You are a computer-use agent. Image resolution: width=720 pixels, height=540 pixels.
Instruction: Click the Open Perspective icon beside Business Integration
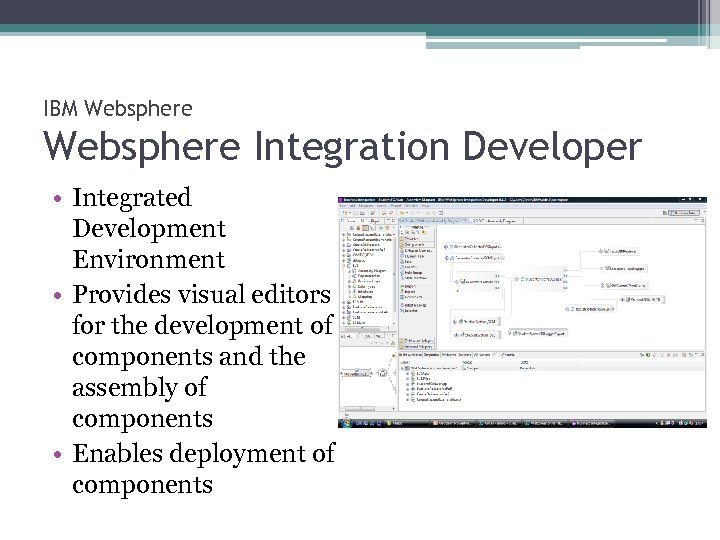point(665,213)
